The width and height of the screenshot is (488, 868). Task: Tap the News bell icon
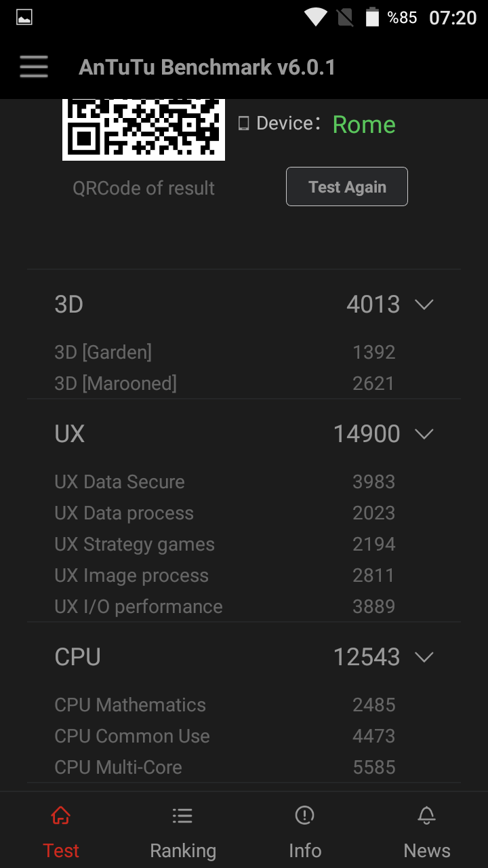click(x=426, y=815)
